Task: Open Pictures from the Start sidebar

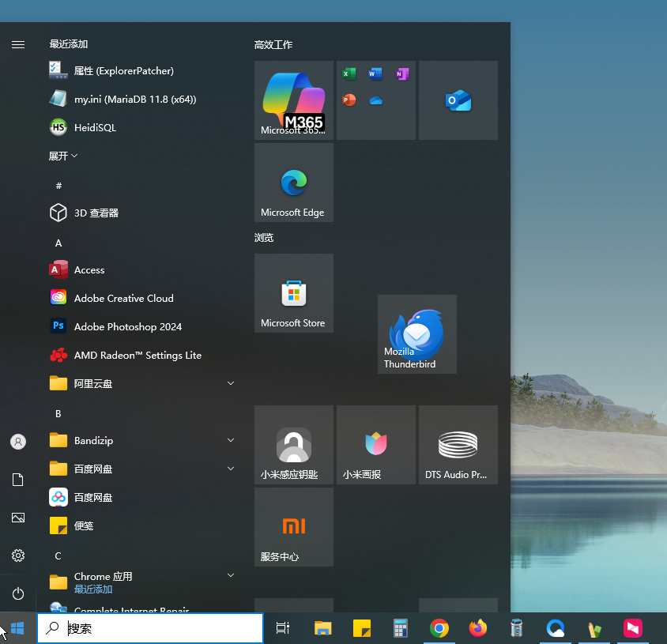Action: [18, 518]
